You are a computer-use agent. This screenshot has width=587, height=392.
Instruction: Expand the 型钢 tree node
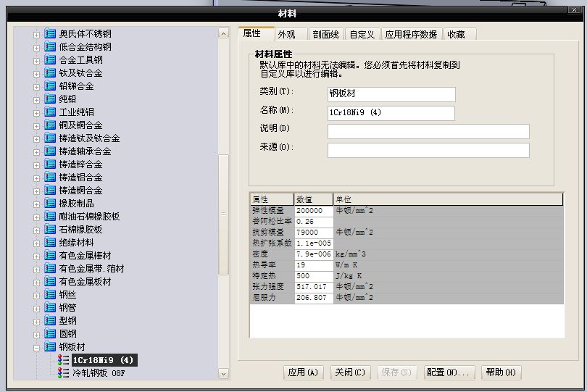pos(36,322)
